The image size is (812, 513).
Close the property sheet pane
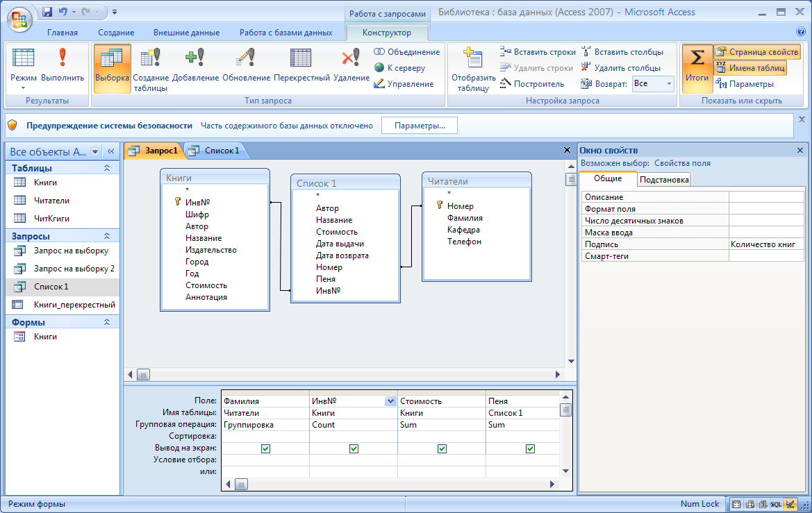[800, 151]
